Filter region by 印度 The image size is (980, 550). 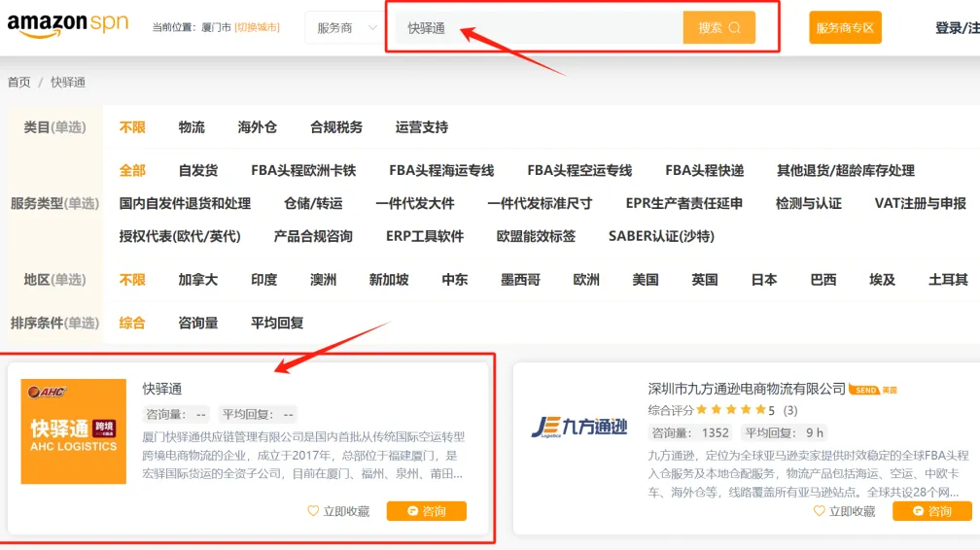tap(263, 280)
